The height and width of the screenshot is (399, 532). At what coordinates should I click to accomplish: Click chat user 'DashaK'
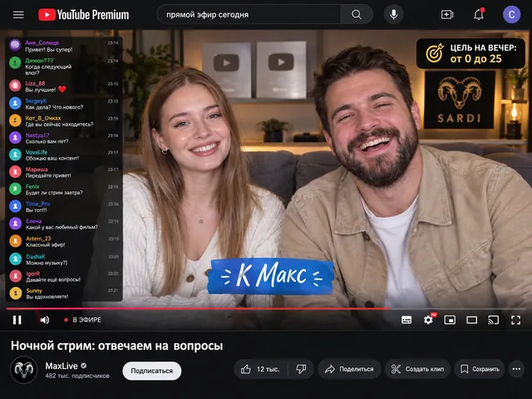coord(36,257)
